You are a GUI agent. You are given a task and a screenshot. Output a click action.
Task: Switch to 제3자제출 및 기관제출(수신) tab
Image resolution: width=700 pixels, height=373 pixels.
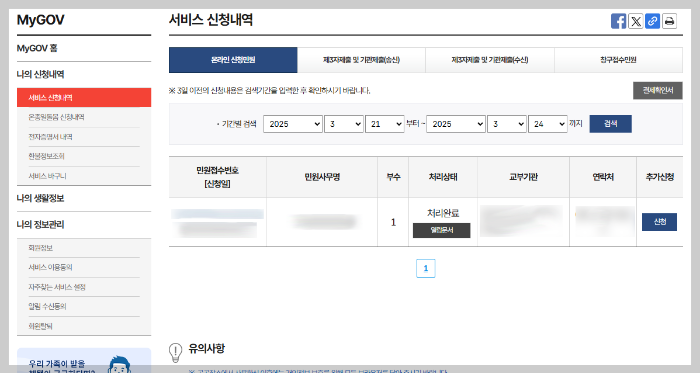pos(490,60)
